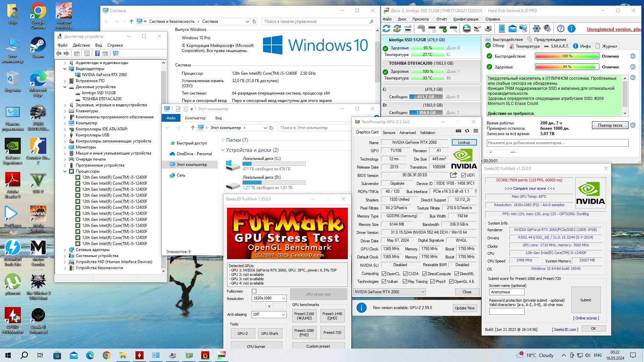
Task: Toggle DirectCompute checkbox in GPU-Z
Action: tap(424, 274)
